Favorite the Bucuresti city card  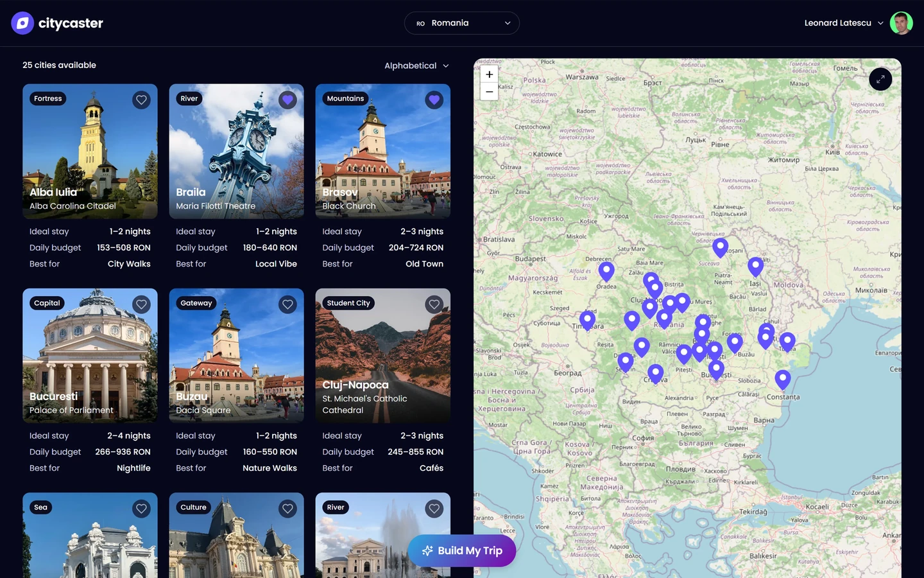141,304
